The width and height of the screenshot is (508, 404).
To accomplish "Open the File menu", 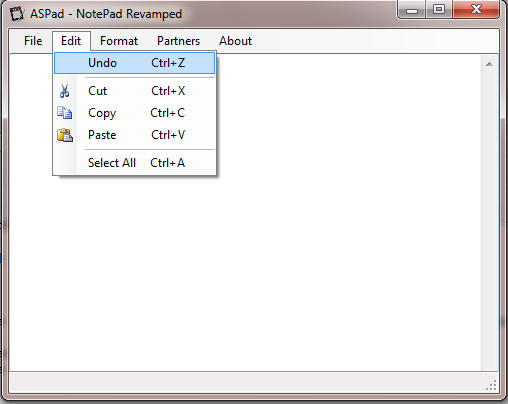I will (x=33, y=41).
